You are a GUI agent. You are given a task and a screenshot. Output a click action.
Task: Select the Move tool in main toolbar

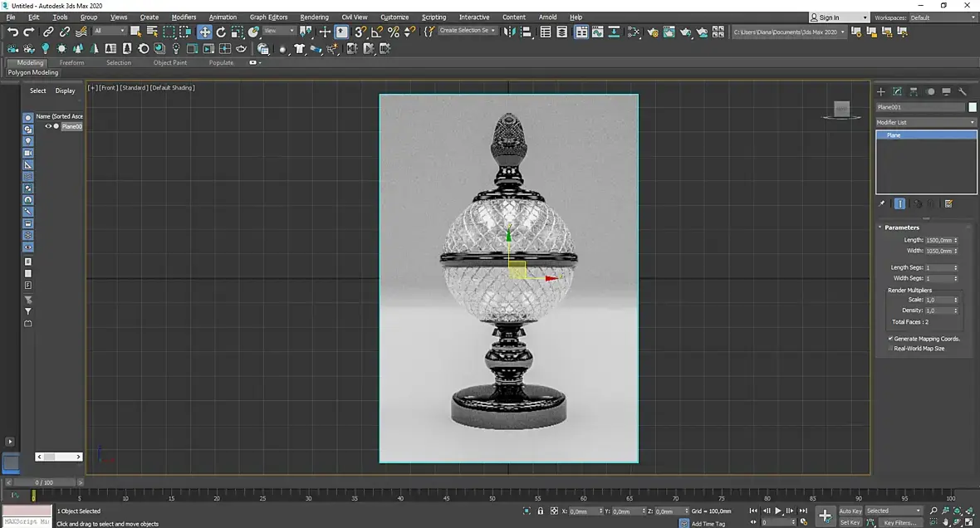pyautogui.click(x=204, y=32)
